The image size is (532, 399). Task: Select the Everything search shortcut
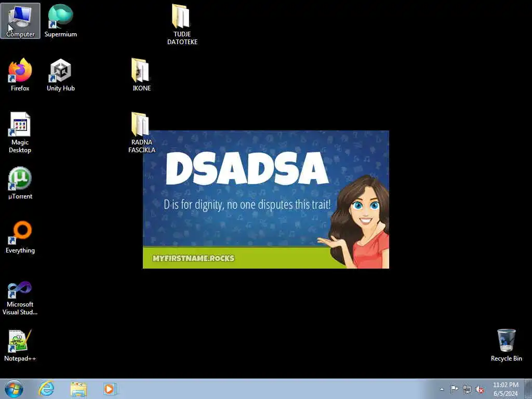(x=20, y=237)
